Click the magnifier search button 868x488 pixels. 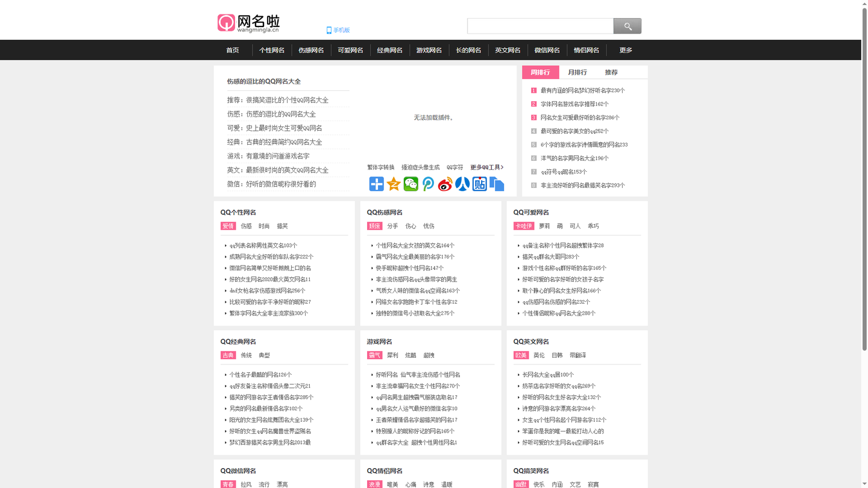(627, 26)
